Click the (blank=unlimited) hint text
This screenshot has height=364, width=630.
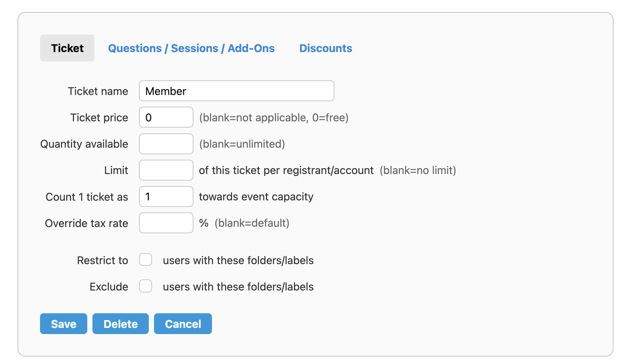(242, 144)
